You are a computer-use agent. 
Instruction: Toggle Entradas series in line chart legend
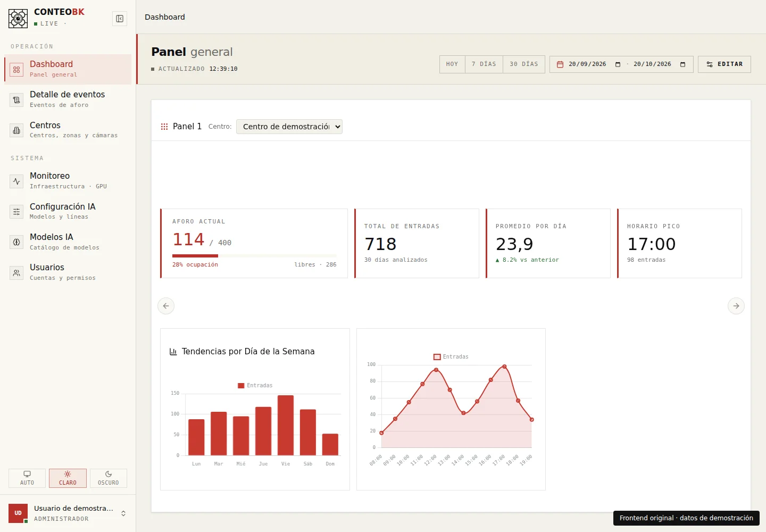(451, 357)
